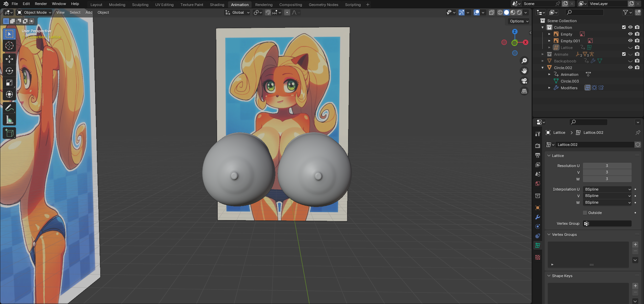The height and width of the screenshot is (304, 644).
Task: Switch to the Geometry Nodes workspace tab
Action: tap(323, 5)
